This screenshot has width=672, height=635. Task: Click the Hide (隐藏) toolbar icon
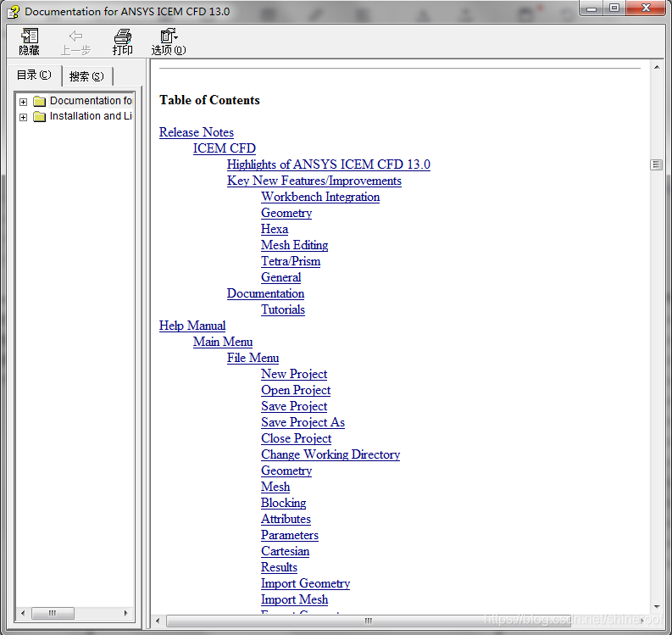pyautogui.click(x=30, y=36)
